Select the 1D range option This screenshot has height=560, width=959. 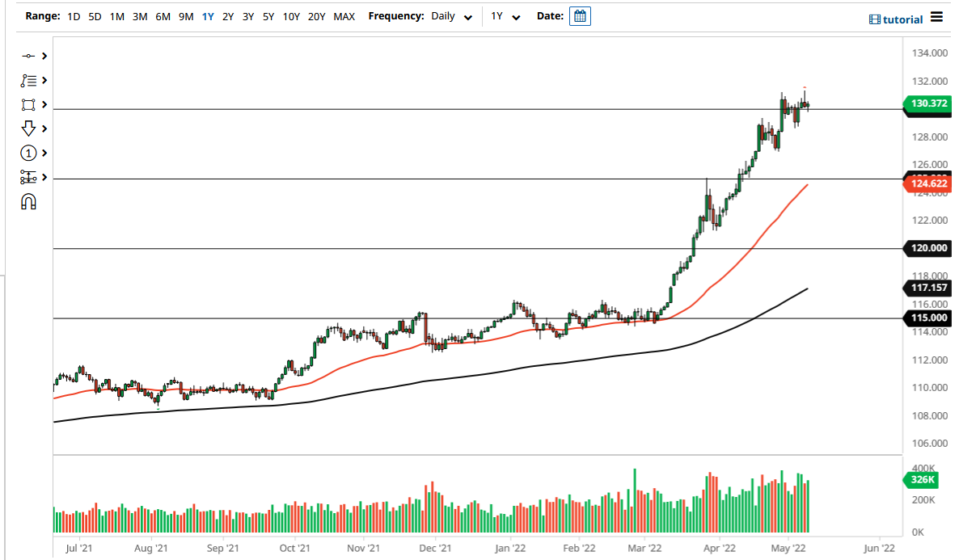(x=74, y=16)
